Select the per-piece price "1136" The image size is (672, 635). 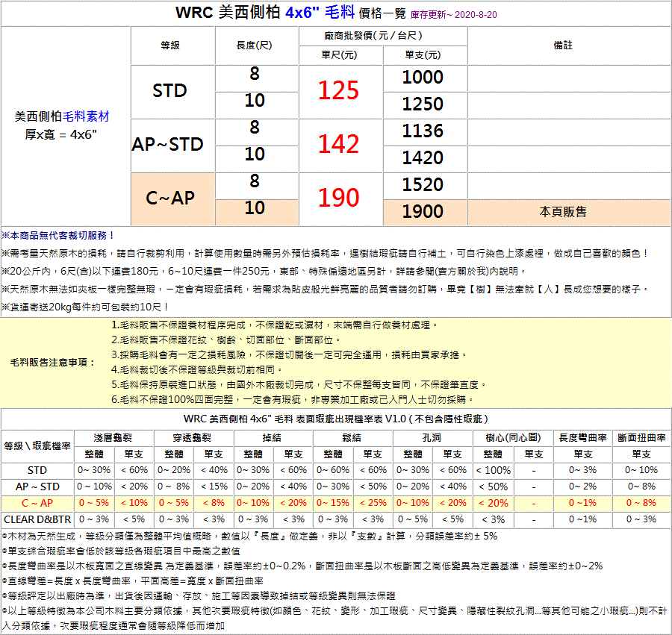point(423,131)
